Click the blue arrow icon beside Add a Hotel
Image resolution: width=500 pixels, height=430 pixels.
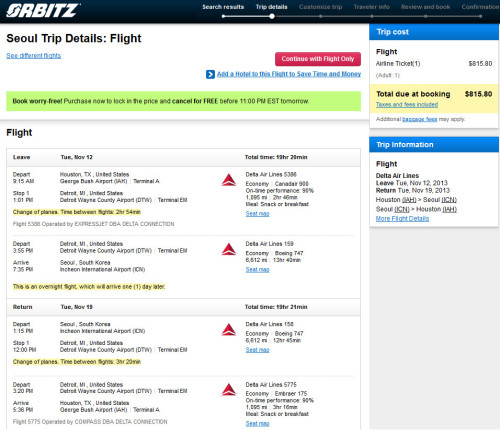coord(210,74)
